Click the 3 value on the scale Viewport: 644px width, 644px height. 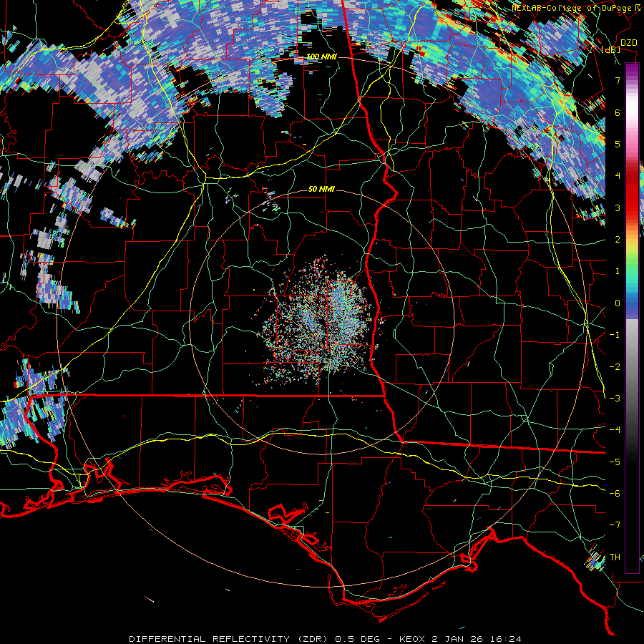click(618, 208)
